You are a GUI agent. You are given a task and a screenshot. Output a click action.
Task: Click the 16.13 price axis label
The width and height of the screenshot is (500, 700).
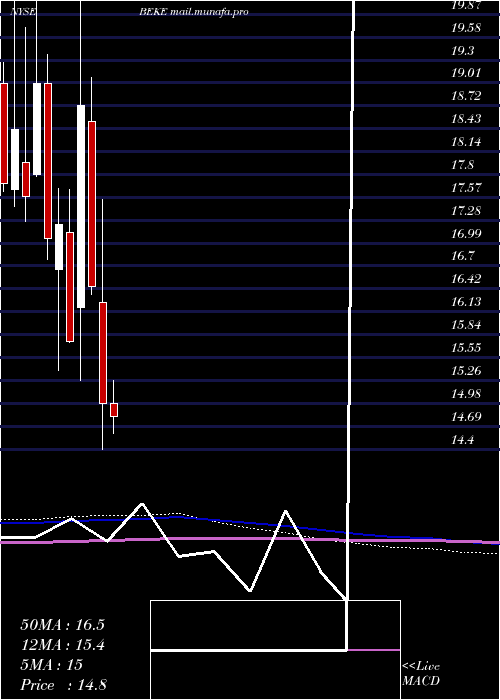coord(466,302)
